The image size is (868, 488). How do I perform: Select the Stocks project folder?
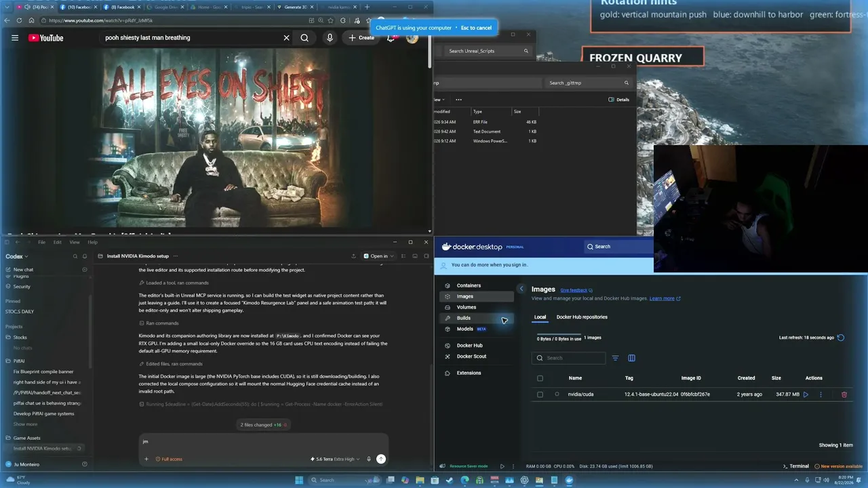point(20,337)
